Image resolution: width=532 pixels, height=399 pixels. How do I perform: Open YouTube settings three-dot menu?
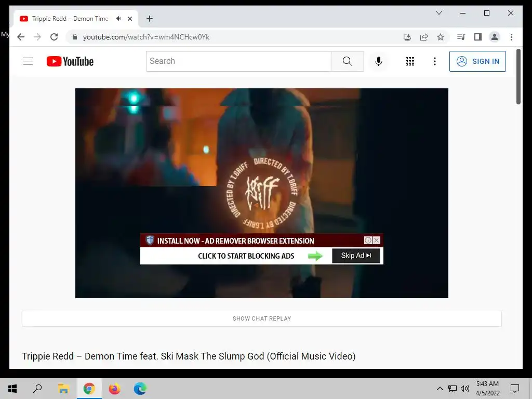[435, 61]
